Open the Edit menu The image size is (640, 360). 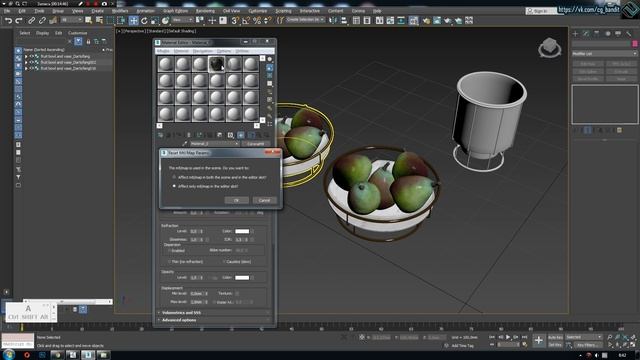point(22,11)
